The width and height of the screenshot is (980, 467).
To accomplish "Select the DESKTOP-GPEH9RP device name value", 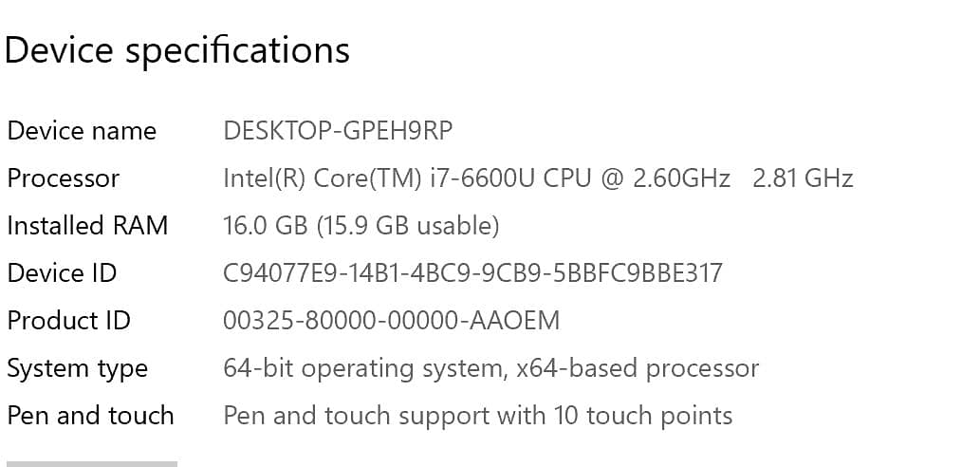I will 344,131.
